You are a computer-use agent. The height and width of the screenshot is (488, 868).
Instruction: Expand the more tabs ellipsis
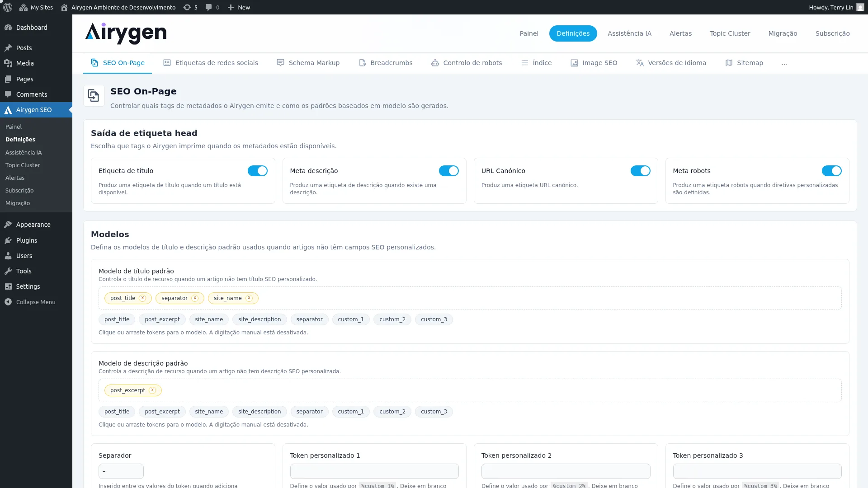coord(784,63)
